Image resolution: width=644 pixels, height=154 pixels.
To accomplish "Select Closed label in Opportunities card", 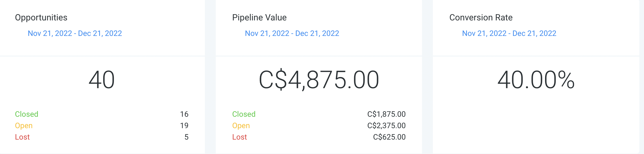I will click(26, 114).
